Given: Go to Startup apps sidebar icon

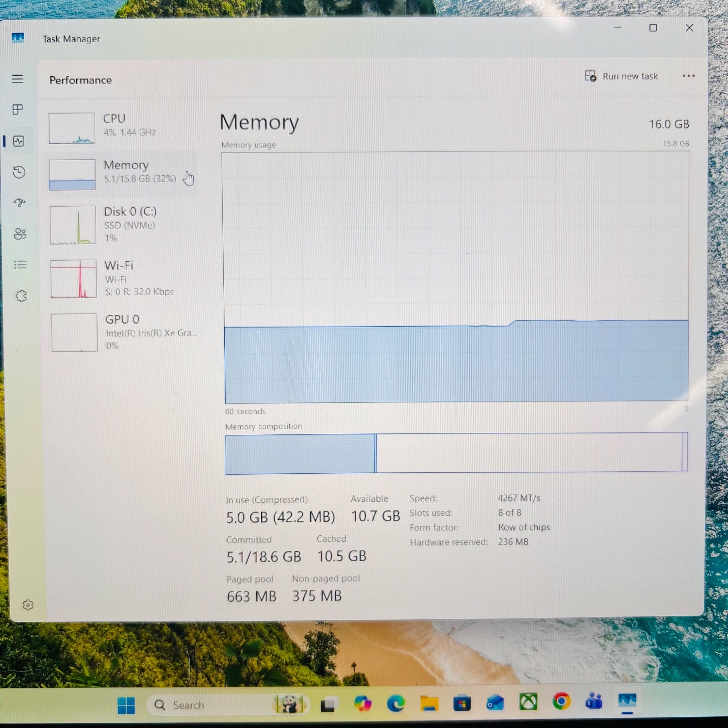Looking at the screenshot, I should pyautogui.click(x=19, y=203).
